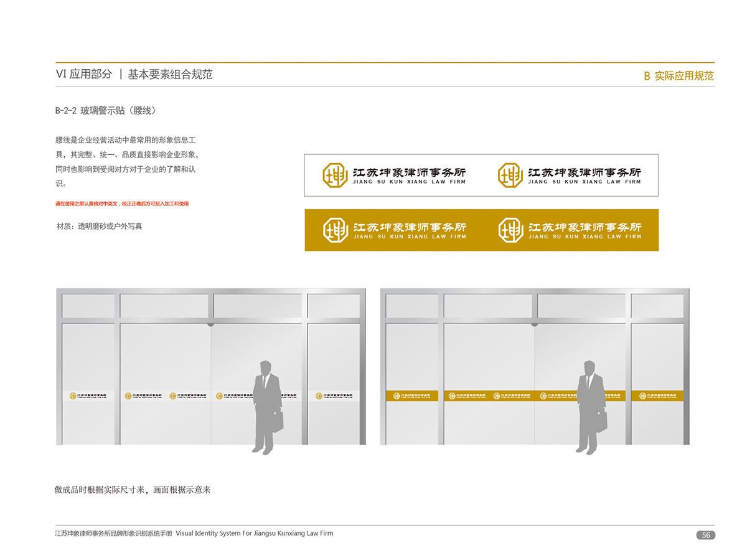This screenshot has height=560, width=747.
Task: Click the right white logo emblem on gold banner
Action: (510, 230)
